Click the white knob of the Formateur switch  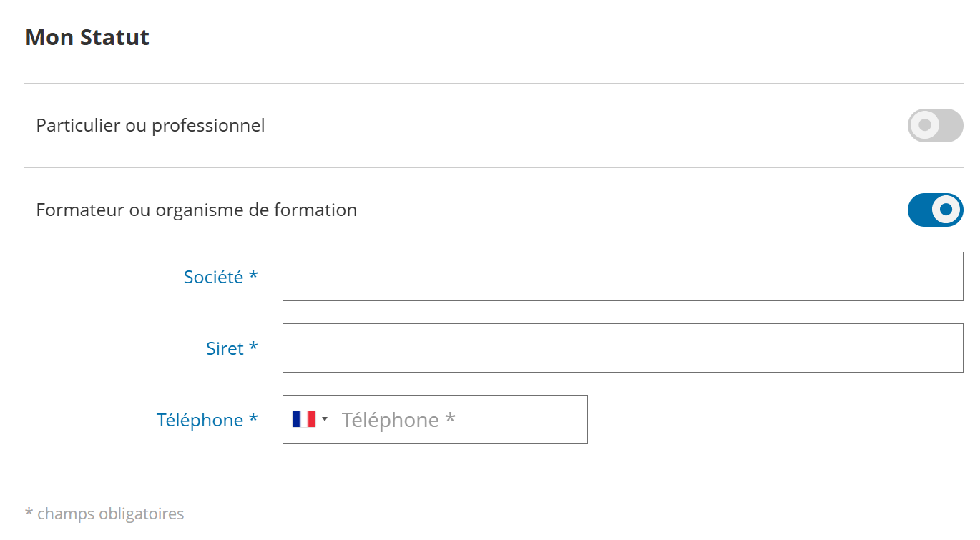point(946,210)
